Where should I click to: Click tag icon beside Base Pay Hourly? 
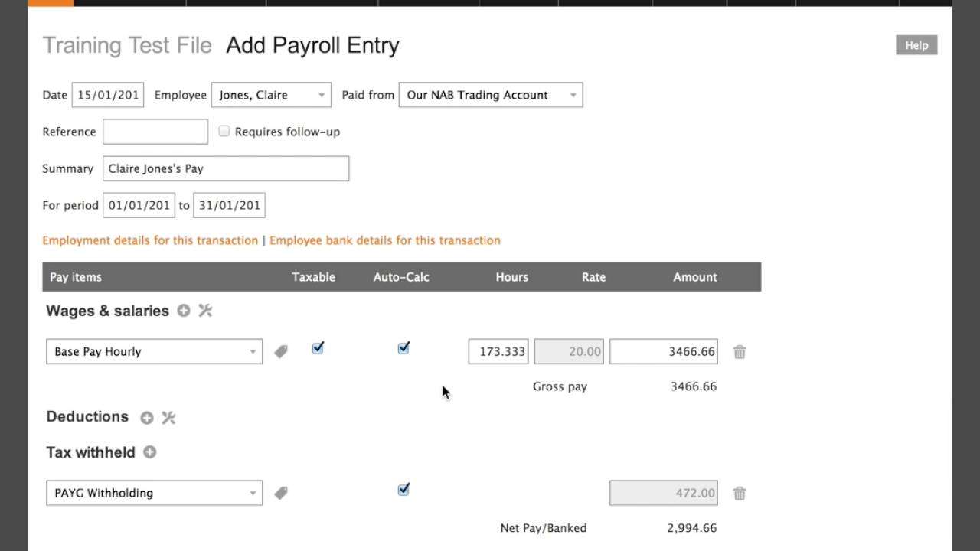click(281, 352)
